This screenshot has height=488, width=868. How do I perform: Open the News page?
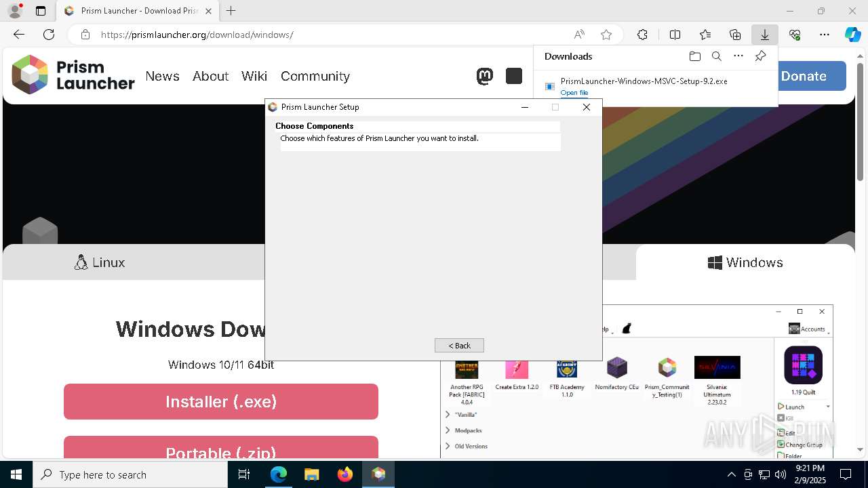[x=162, y=76]
